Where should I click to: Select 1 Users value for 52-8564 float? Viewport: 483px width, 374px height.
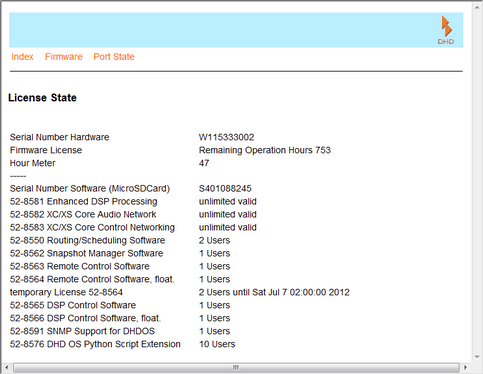point(214,279)
